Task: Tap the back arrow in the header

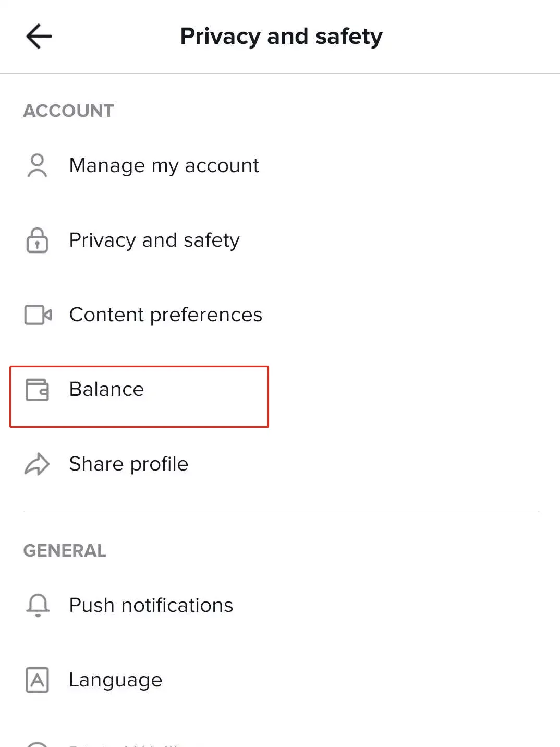Action: [39, 37]
